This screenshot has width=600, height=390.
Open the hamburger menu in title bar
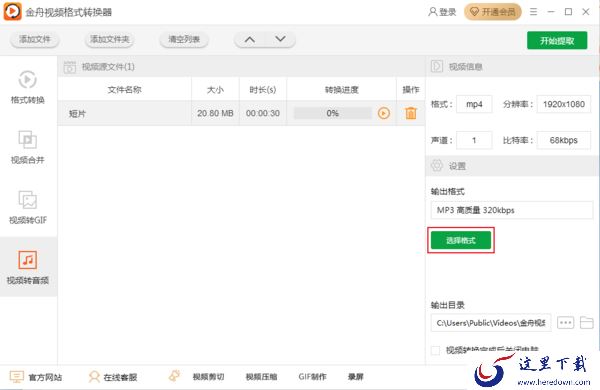click(x=533, y=12)
